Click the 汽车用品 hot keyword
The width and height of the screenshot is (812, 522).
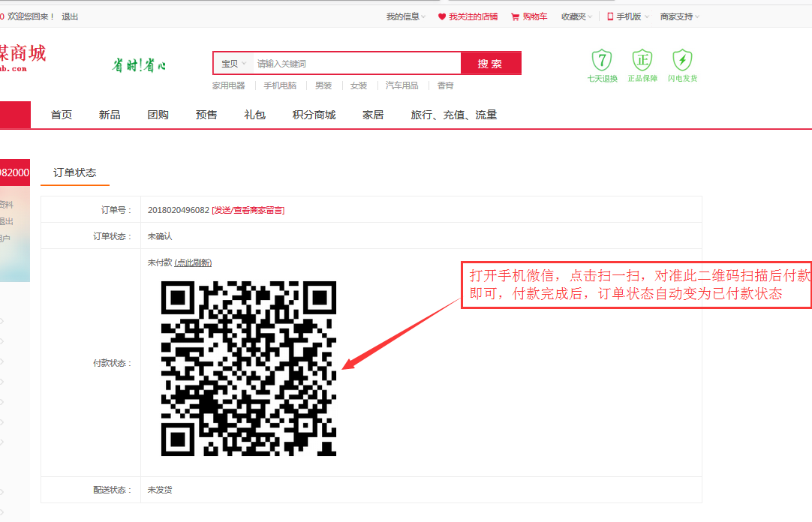(x=401, y=85)
